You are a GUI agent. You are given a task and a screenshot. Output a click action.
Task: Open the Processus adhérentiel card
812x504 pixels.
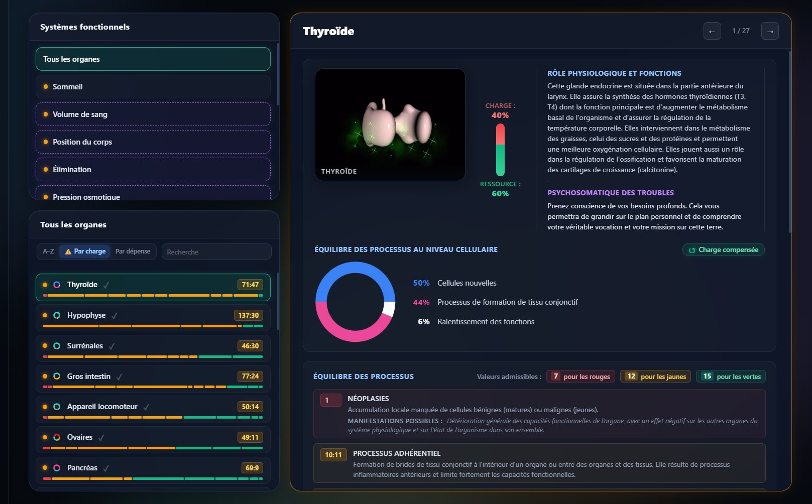tap(539, 463)
